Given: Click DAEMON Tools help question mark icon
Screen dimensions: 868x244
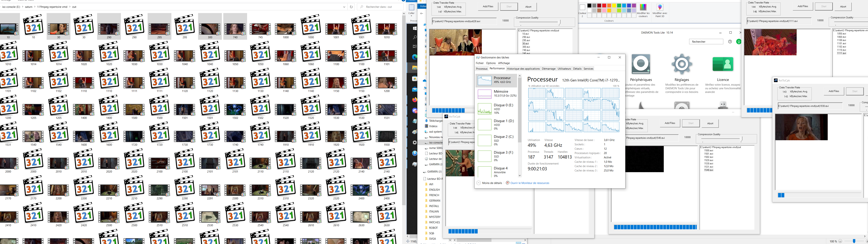Looking at the screenshot, I should coord(730,42).
